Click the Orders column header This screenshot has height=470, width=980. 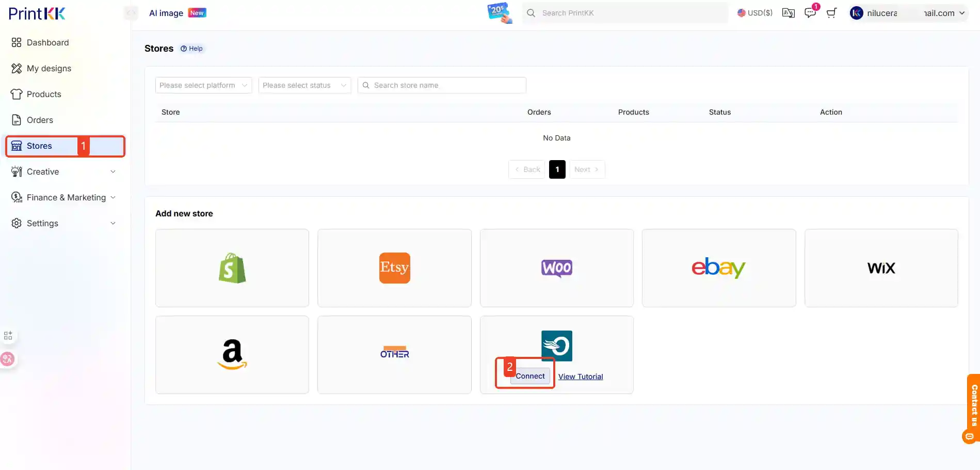coord(539,112)
